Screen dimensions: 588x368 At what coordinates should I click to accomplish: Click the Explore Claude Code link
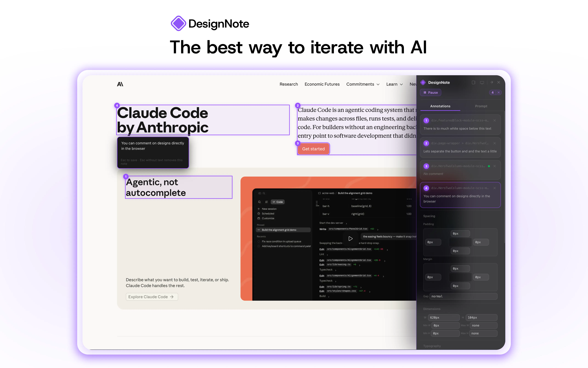[152, 297]
